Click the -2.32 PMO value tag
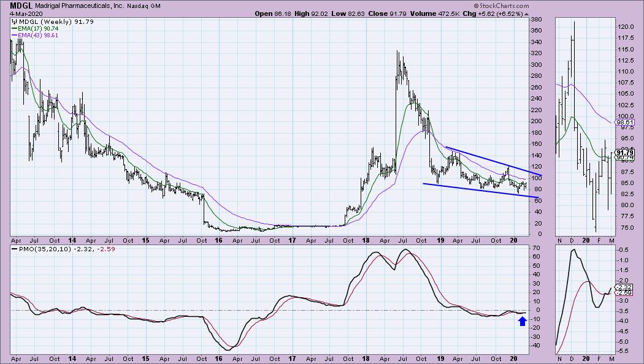The image size is (644, 364). pyautogui.click(x=624, y=287)
